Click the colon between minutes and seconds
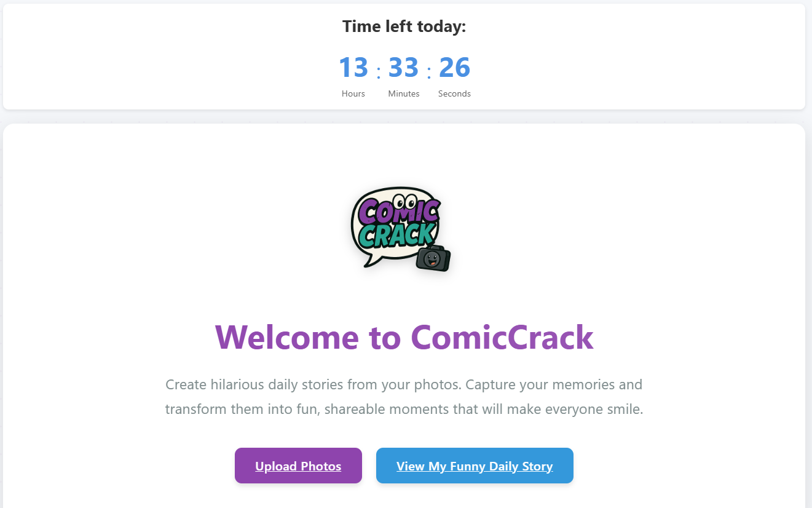The image size is (812, 508). [x=429, y=73]
